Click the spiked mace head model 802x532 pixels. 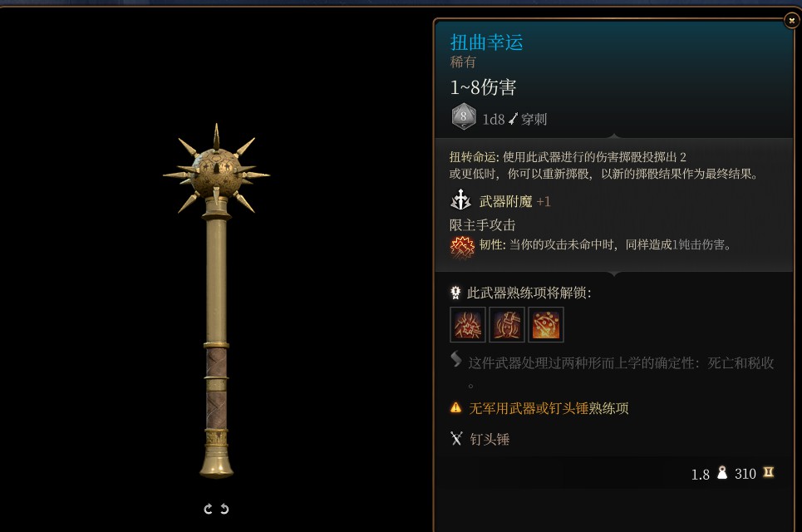[216, 169]
